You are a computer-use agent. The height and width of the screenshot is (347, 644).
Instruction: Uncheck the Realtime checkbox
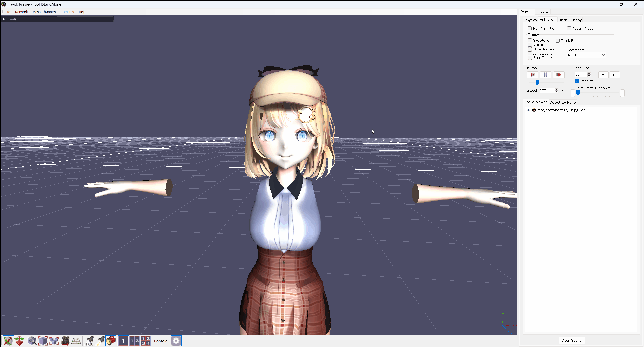[x=577, y=81]
